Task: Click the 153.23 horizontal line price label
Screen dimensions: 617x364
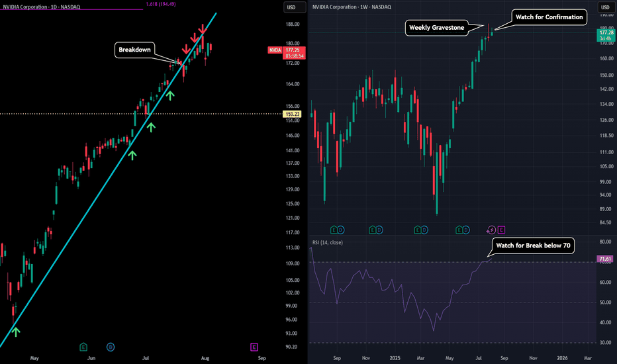Action: click(x=293, y=114)
